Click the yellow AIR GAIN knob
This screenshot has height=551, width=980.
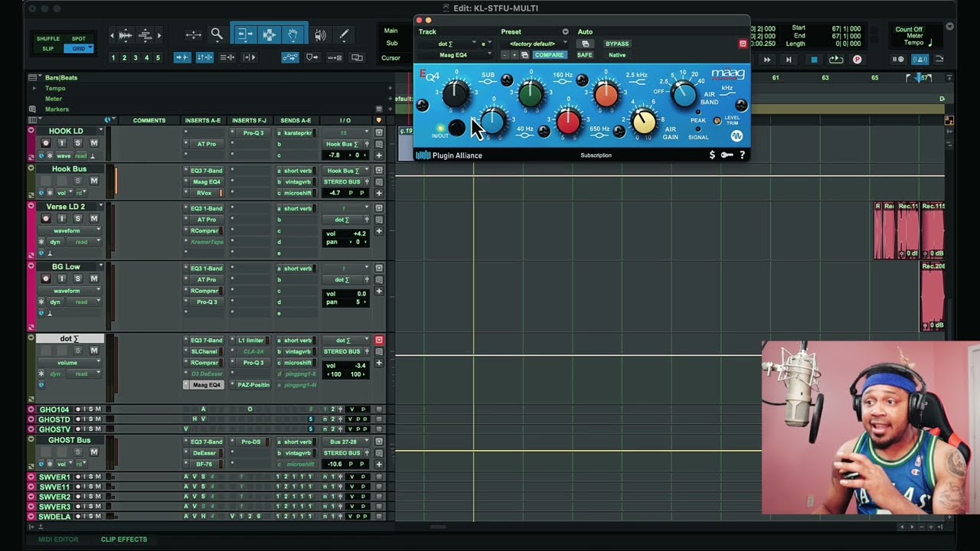[x=644, y=122]
